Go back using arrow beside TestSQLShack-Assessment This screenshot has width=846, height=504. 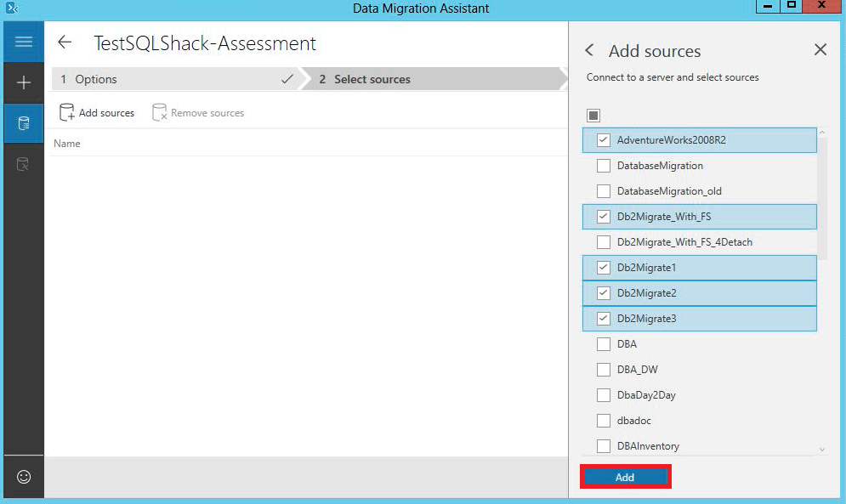[x=65, y=42]
